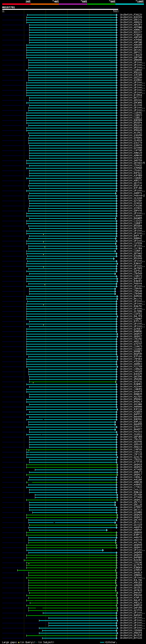
Task: Click the UniRef100_Q2V988 entry
Action: pyautogui.click(x=131, y=148)
